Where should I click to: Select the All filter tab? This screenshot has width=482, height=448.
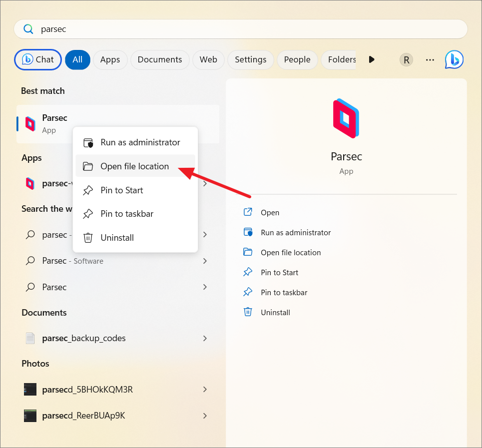click(x=77, y=59)
